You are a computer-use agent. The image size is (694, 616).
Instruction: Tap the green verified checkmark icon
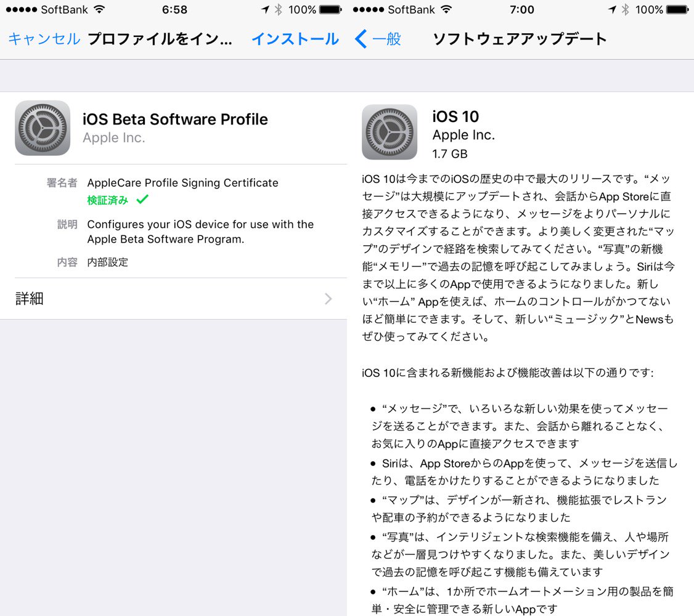142,200
